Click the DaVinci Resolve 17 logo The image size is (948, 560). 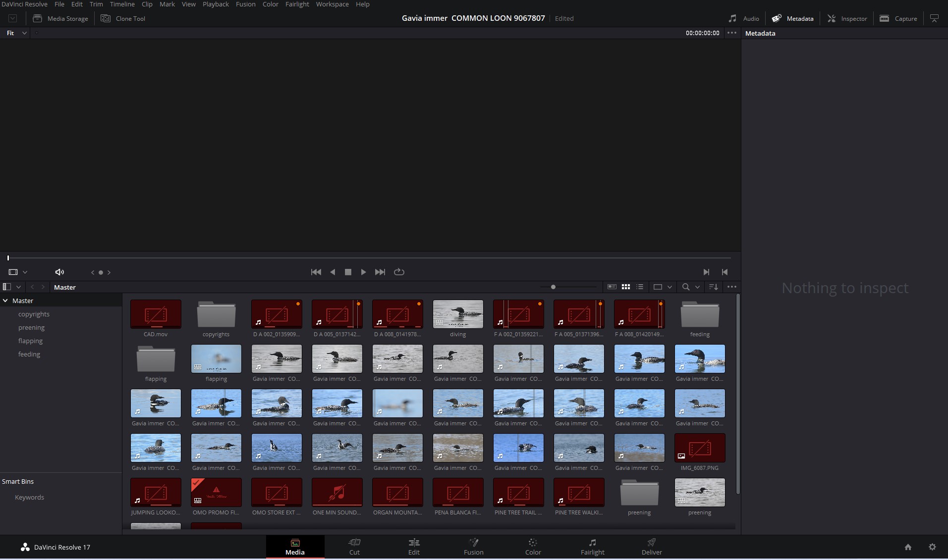pyautogui.click(x=25, y=547)
